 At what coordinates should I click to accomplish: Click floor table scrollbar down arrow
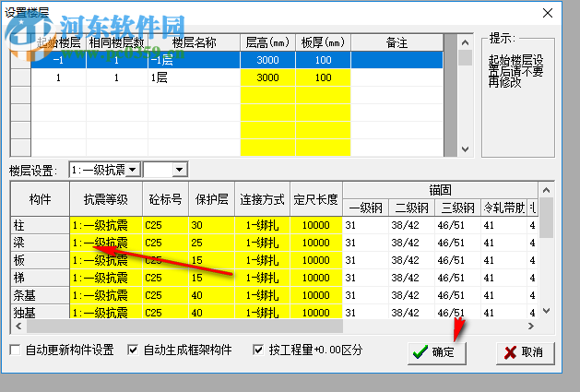pos(466,149)
